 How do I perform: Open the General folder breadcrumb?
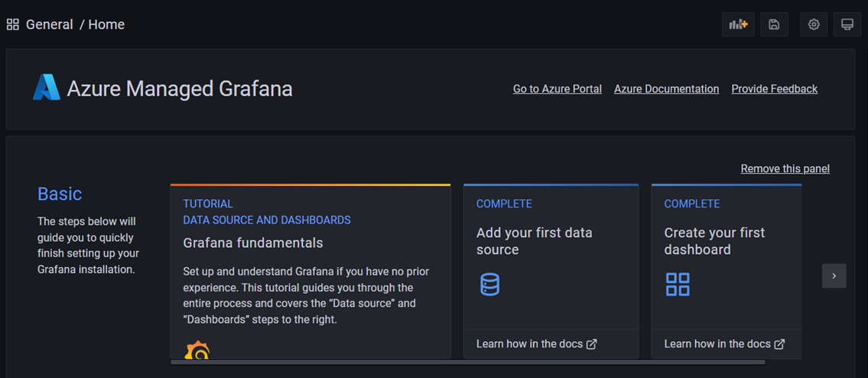50,24
